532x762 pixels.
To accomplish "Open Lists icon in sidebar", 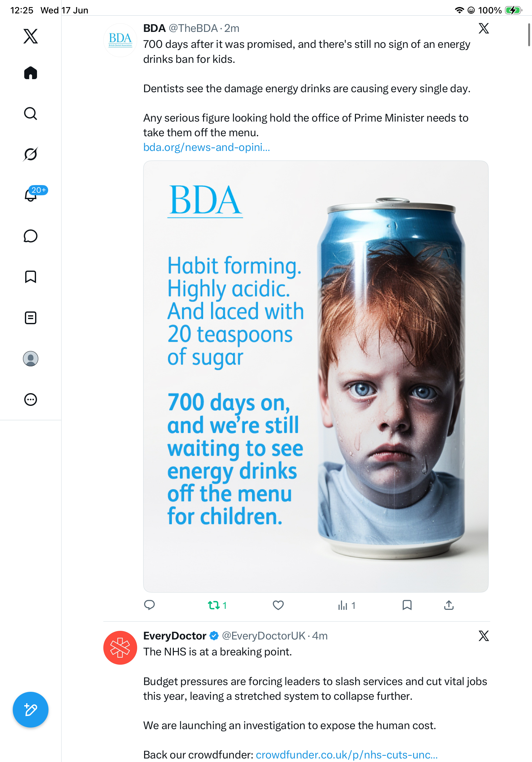I will (31, 317).
